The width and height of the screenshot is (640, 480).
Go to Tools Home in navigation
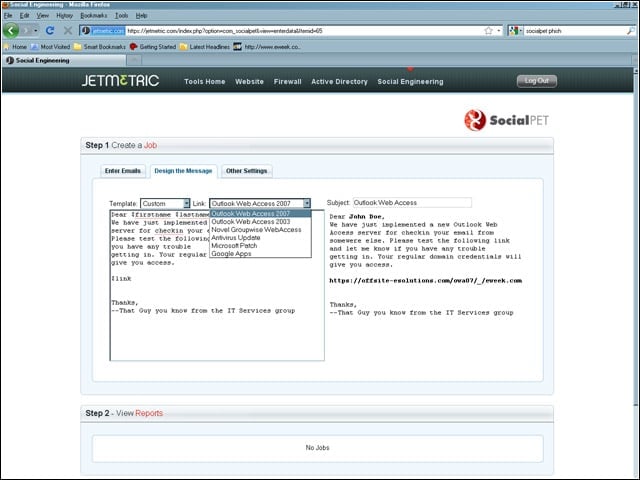tap(204, 82)
